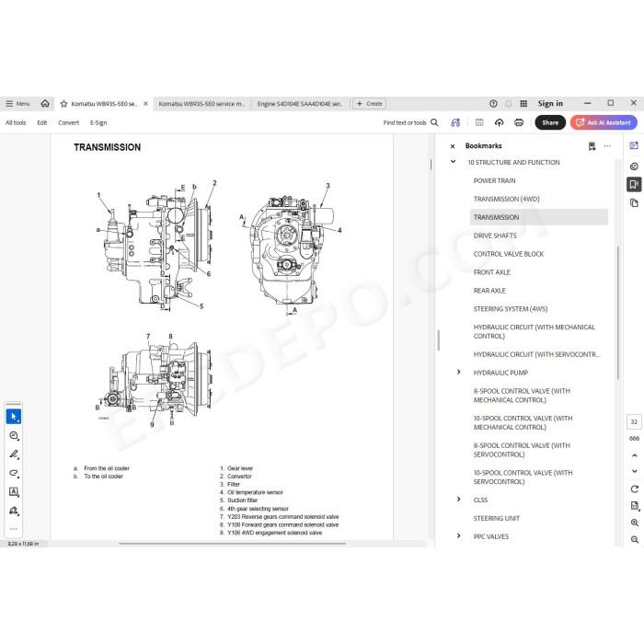Viewport: 644px width, 644px height.
Task: Open HYDRAULIC CIRCUIT (WITH MECHANICAL CONTROL) bookmark
Action: coord(534,331)
